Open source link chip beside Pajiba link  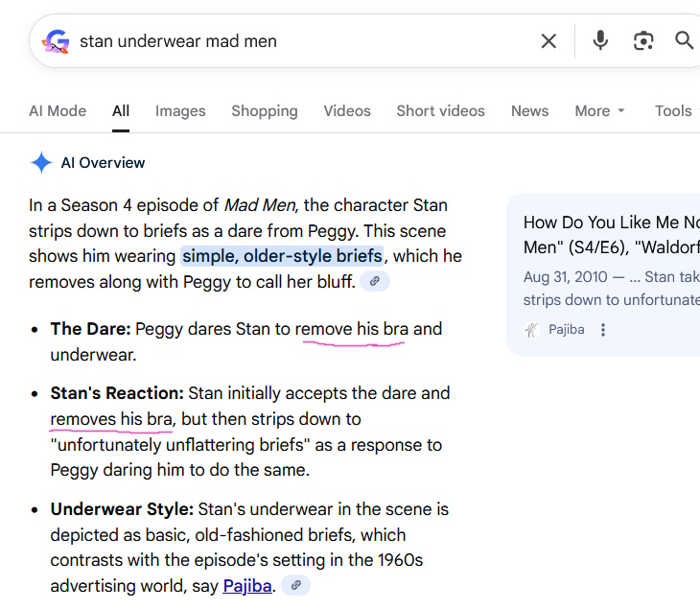pyautogui.click(x=296, y=586)
